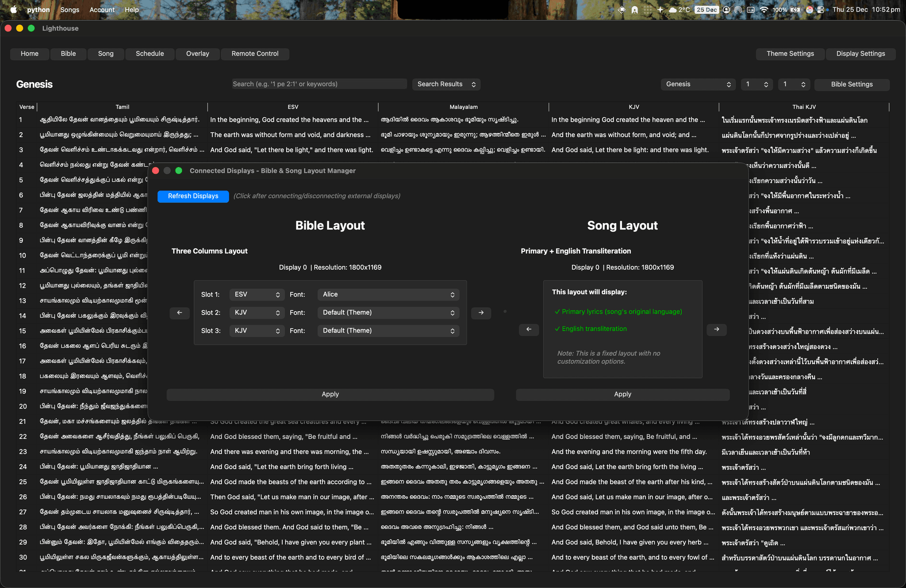The width and height of the screenshot is (906, 588).
Task: Click Bible Layout left arrow button
Action: [x=179, y=313]
